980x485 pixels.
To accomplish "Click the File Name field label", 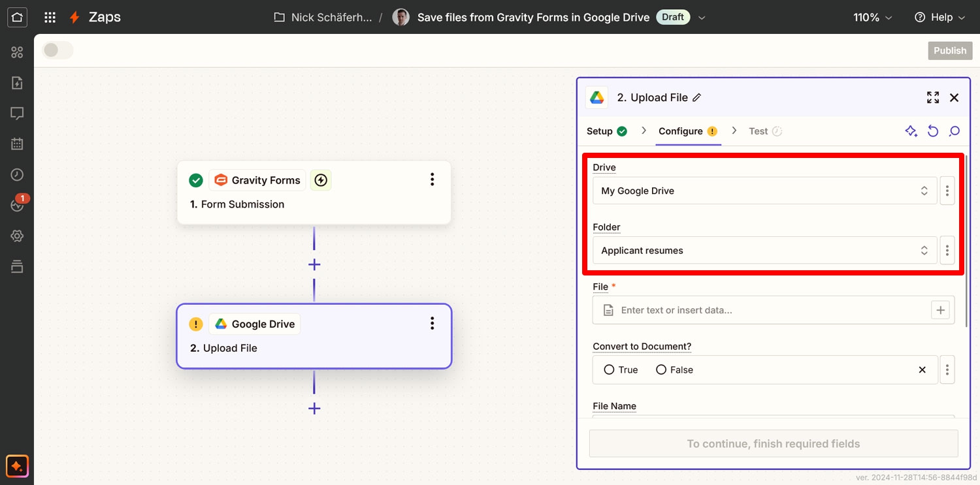I will [614, 406].
